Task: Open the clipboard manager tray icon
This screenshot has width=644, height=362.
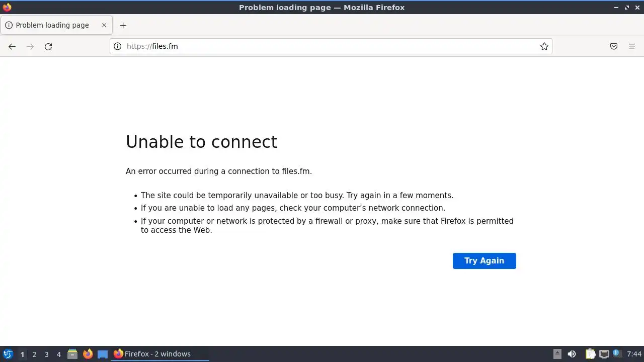Action: pos(591,354)
